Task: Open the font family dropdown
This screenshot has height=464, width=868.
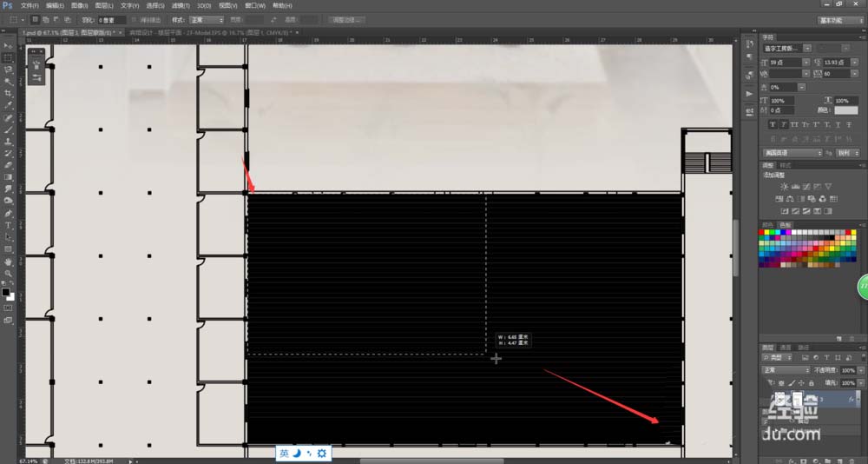Action: coord(807,49)
